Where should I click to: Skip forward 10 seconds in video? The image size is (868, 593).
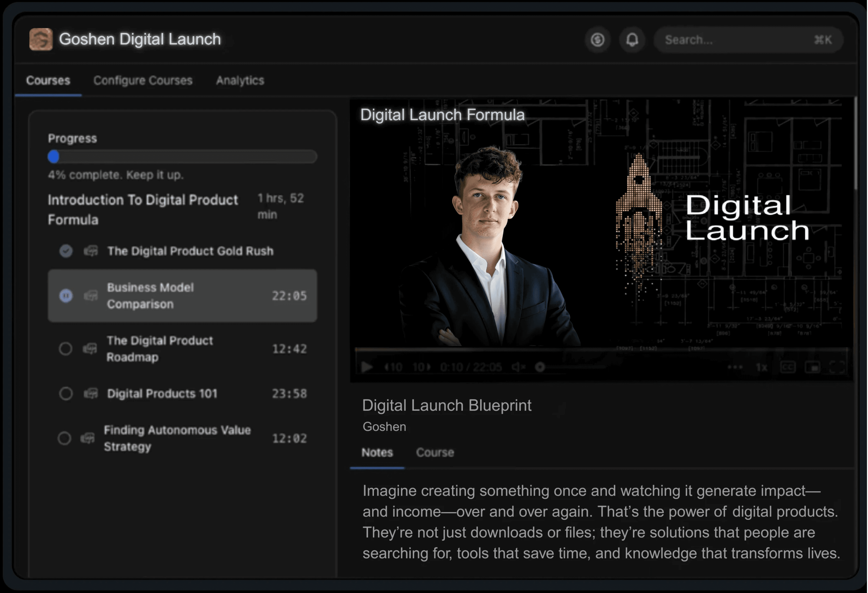pos(421,368)
